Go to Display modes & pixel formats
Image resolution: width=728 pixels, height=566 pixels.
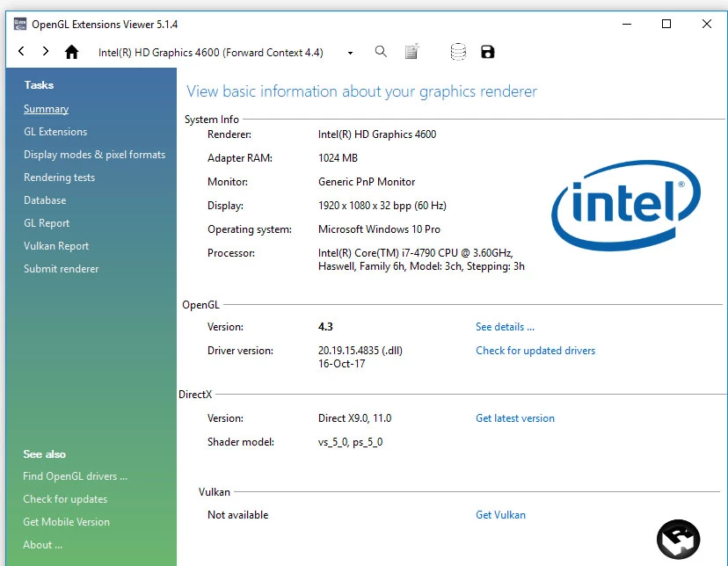point(94,155)
